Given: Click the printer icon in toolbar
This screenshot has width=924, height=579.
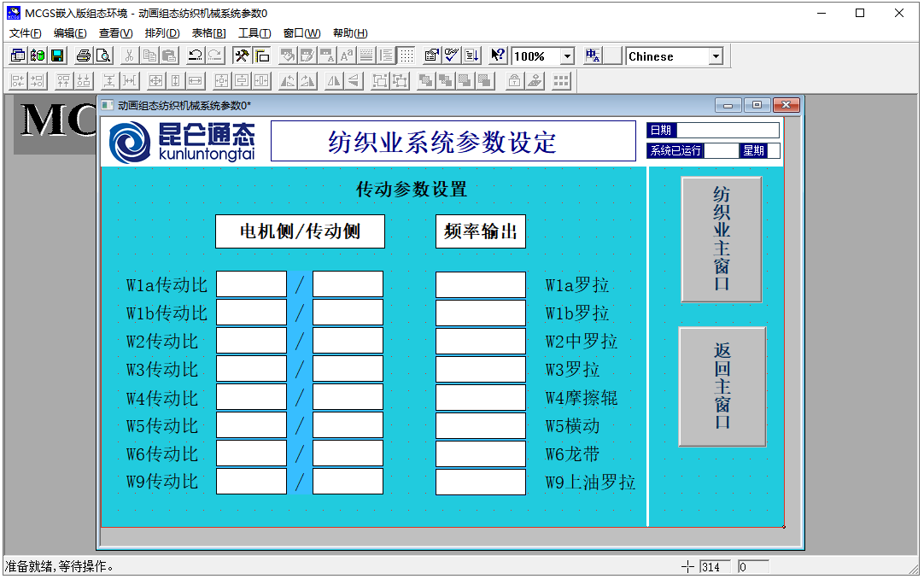Looking at the screenshot, I should coord(84,56).
